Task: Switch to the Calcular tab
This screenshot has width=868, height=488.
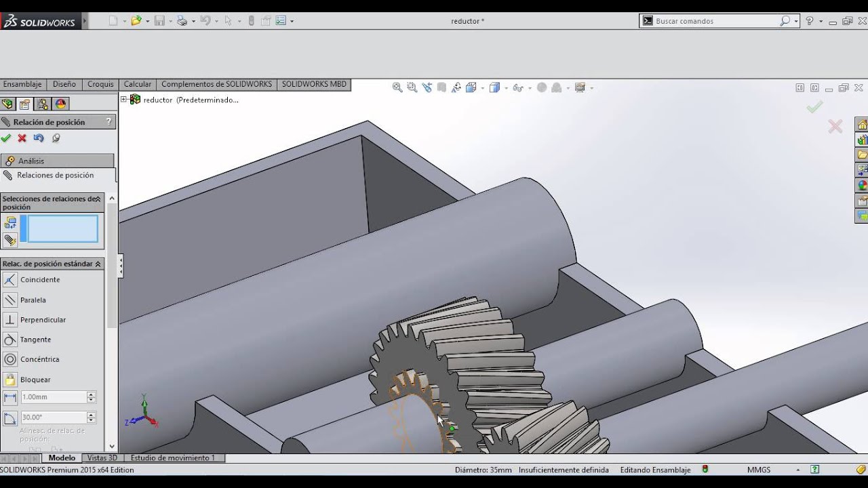Action: point(138,84)
